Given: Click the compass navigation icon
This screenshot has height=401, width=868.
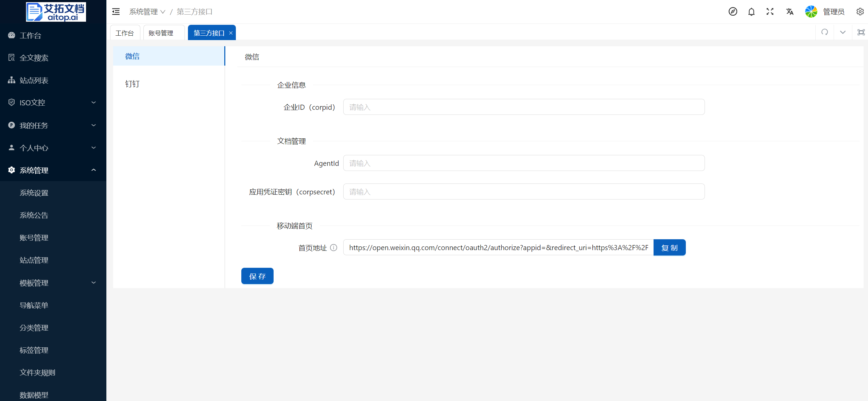Looking at the screenshot, I should click(x=733, y=12).
